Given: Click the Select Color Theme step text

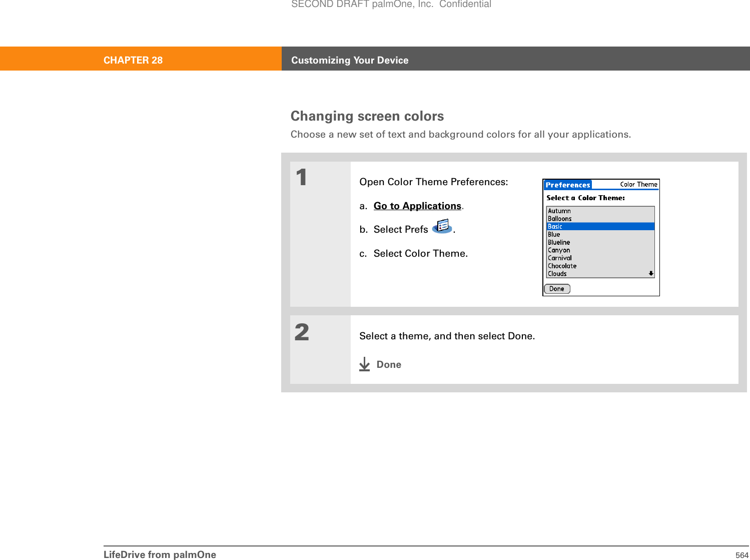Looking at the screenshot, I should [x=421, y=253].
